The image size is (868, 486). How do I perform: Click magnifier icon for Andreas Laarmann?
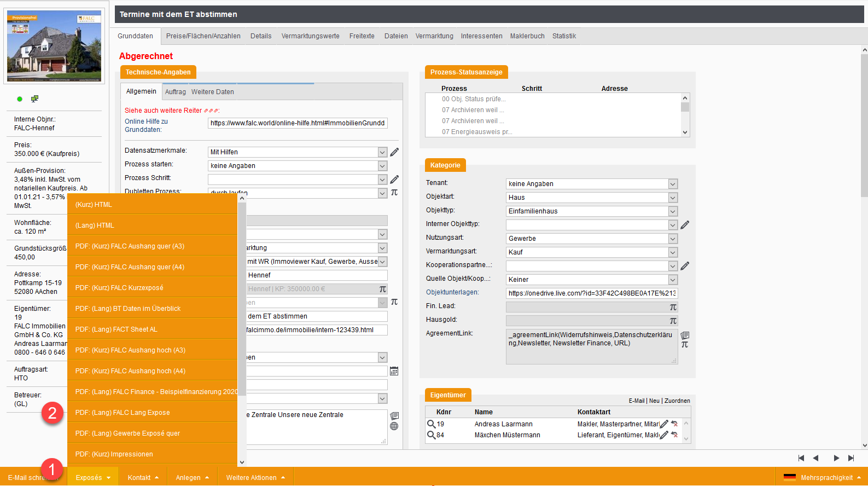click(x=431, y=424)
